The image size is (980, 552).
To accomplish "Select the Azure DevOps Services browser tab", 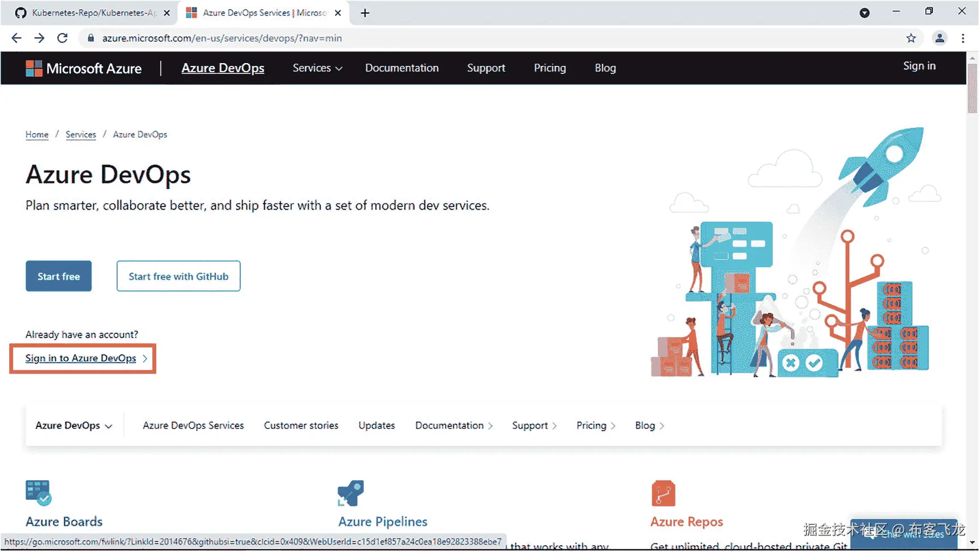I will pyautogui.click(x=264, y=13).
